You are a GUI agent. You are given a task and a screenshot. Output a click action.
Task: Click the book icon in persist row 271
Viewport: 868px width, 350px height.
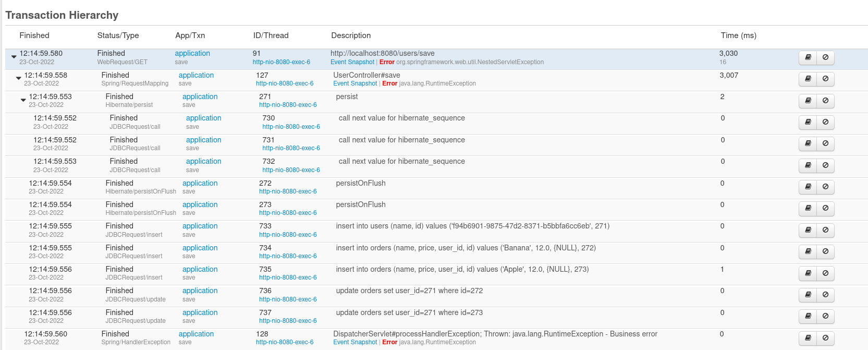(808, 101)
